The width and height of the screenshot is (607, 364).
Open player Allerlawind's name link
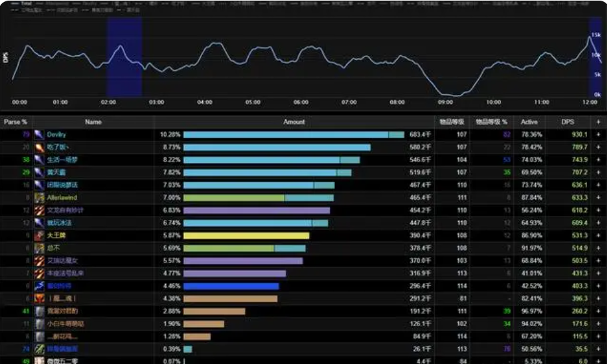[x=62, y=198]
